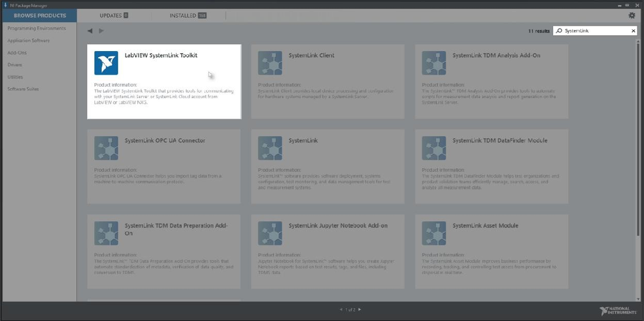Select Software Suites in sidebar
This screenshot has height=321, width=644.
click(x=23, y=89)
